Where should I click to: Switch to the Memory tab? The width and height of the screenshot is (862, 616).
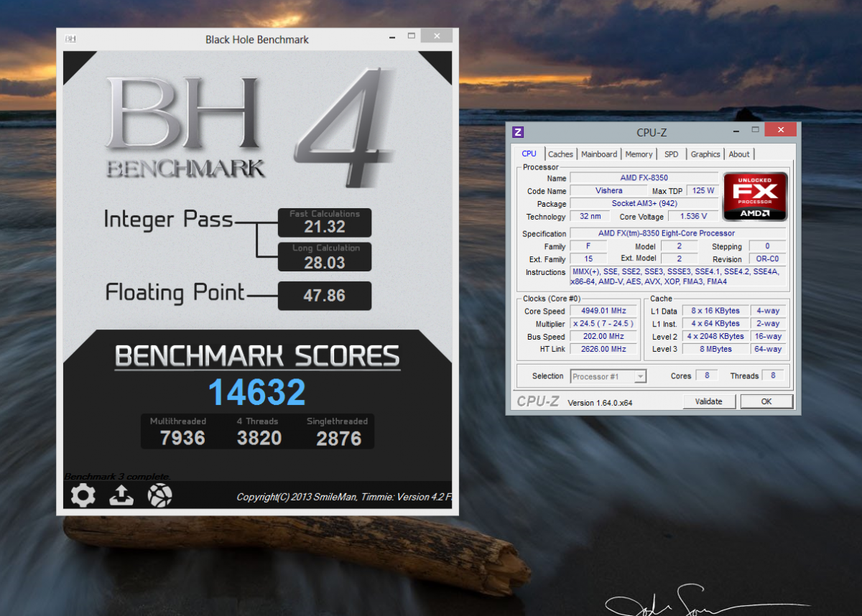639,154
